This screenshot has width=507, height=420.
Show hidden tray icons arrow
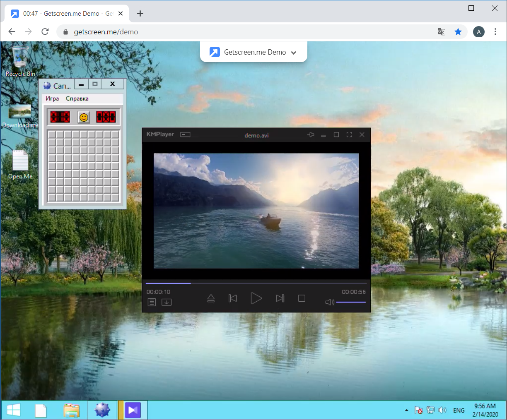coord(406,410)
